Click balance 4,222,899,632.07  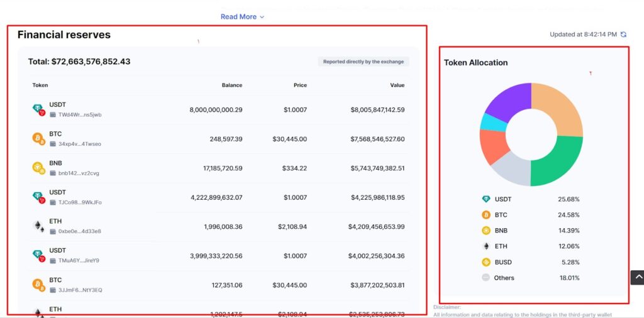click(216, 197)
